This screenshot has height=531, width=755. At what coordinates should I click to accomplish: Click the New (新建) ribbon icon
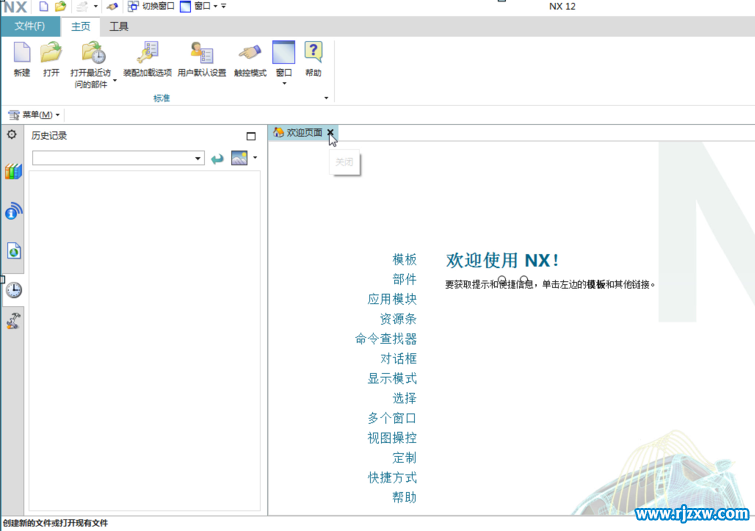[22, 52]
